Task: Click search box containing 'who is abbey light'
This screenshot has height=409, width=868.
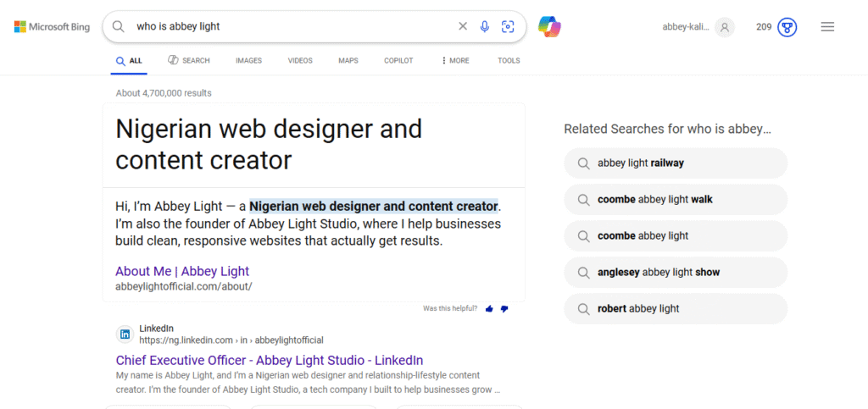Action: 314,26
